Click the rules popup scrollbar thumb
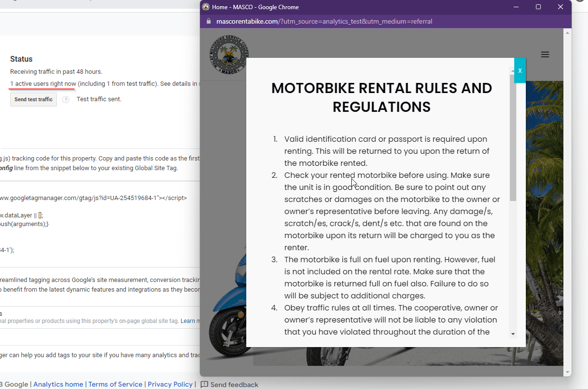Image resolution: width=588 pixels, height=389 pixels. [513, 137]
